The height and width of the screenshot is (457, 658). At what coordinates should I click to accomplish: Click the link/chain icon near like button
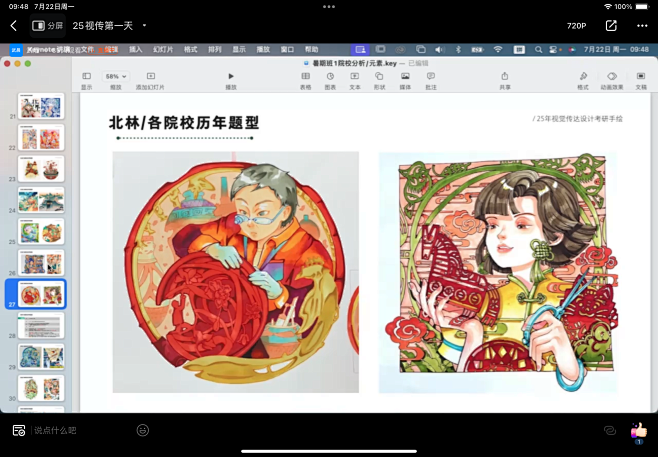click(610, 430)
